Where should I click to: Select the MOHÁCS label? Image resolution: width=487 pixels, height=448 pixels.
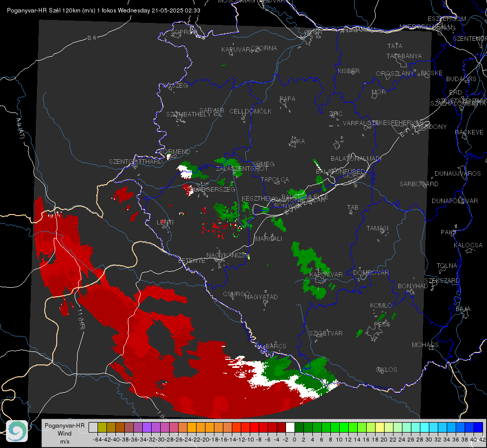tap(425, 345)
